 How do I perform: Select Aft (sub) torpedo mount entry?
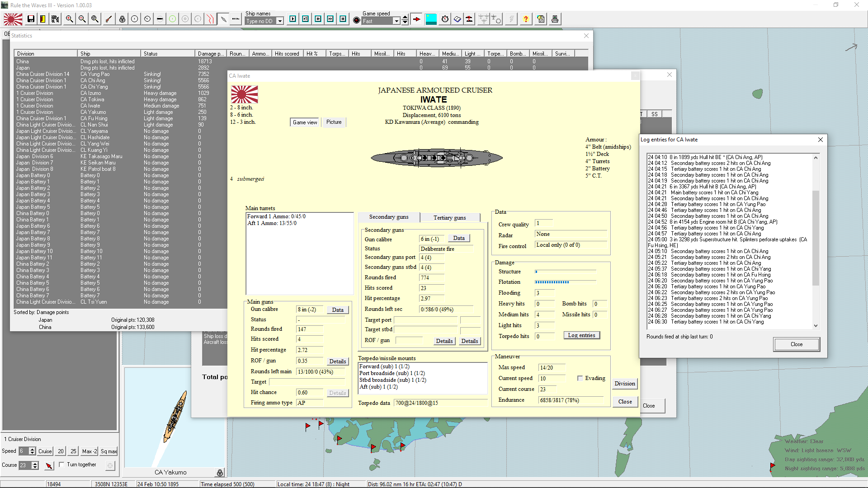point(378,387)
